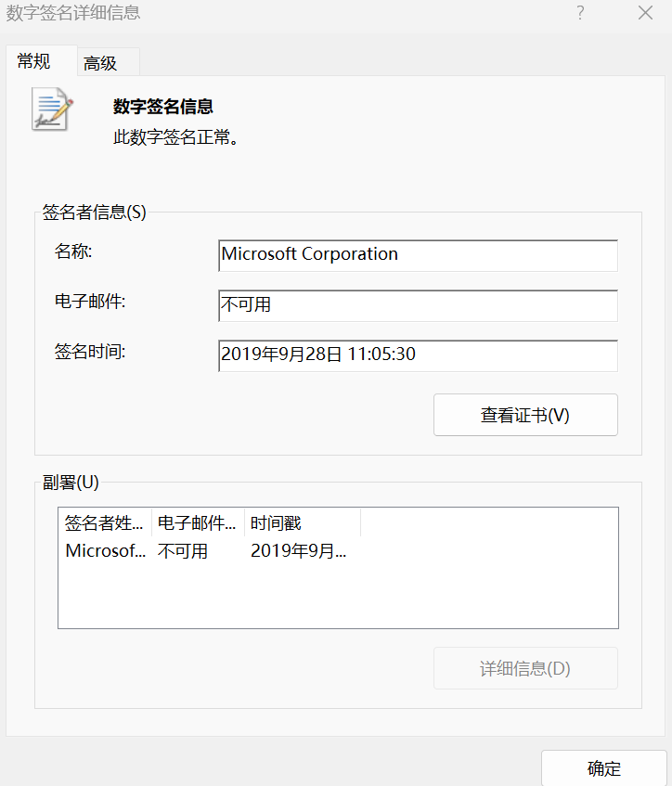Click 不可用 cell in the countersignature row

pyautogui.click(x=183, y=551)
